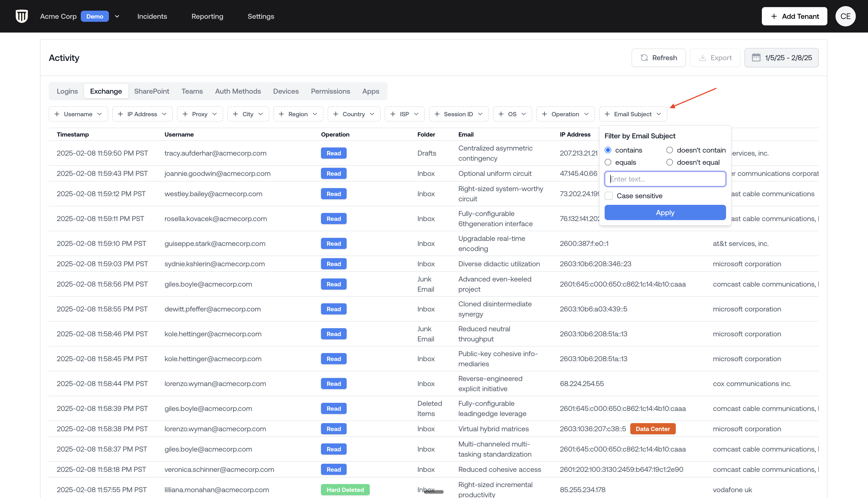Click the Apply filter button
Screen dimensions: 868x498
[665, 213]
